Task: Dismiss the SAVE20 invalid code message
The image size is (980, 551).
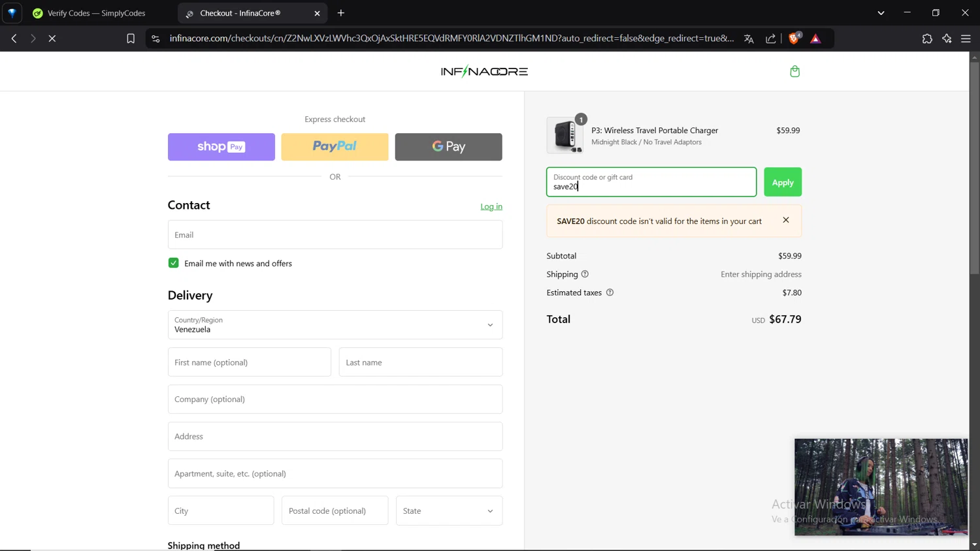Action: click(x=786, y=220)
